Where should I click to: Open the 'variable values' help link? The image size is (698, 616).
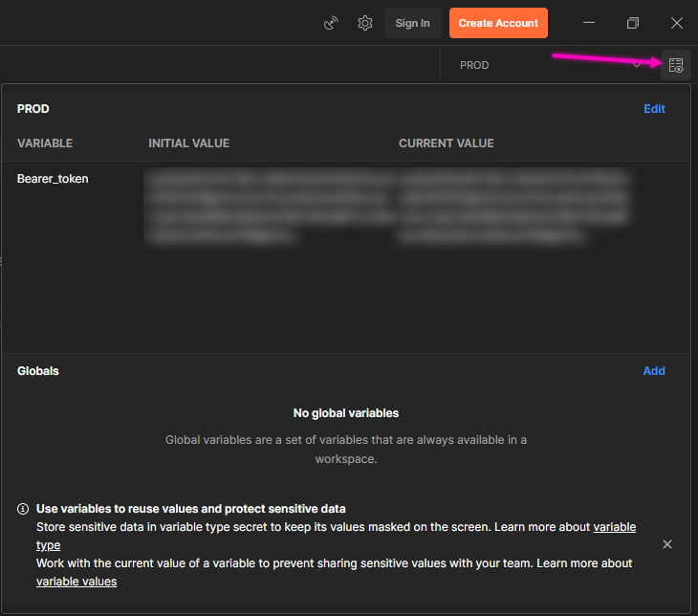click(76, 582)
